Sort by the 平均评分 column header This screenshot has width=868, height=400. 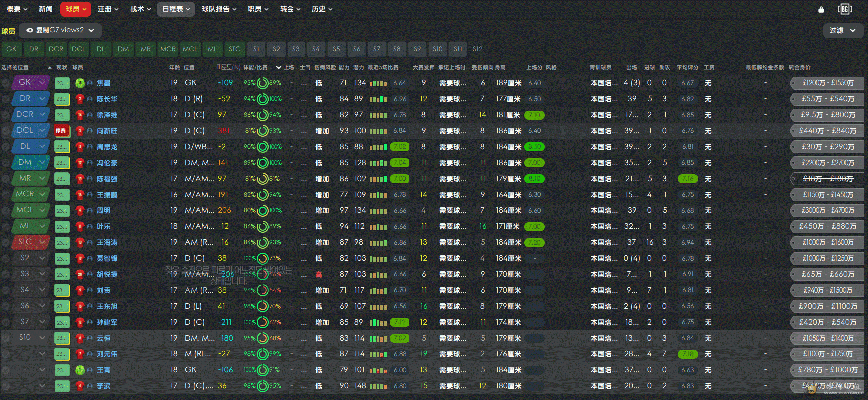click(688, 67)
